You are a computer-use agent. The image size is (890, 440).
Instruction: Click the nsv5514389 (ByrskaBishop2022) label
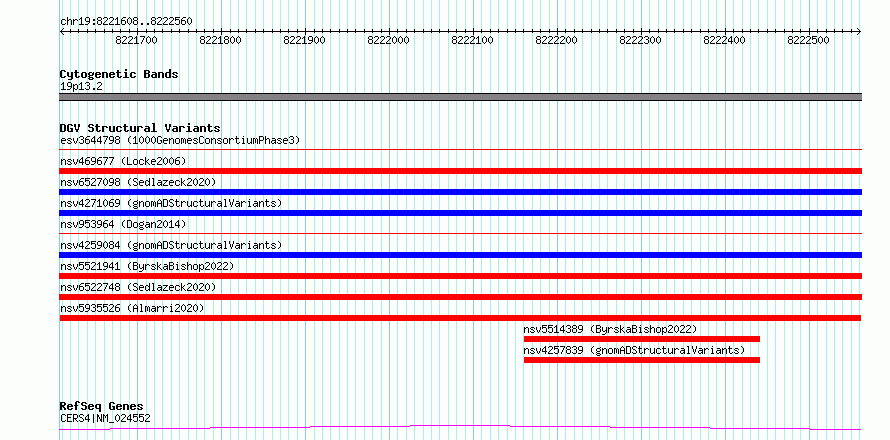(610, 329)
